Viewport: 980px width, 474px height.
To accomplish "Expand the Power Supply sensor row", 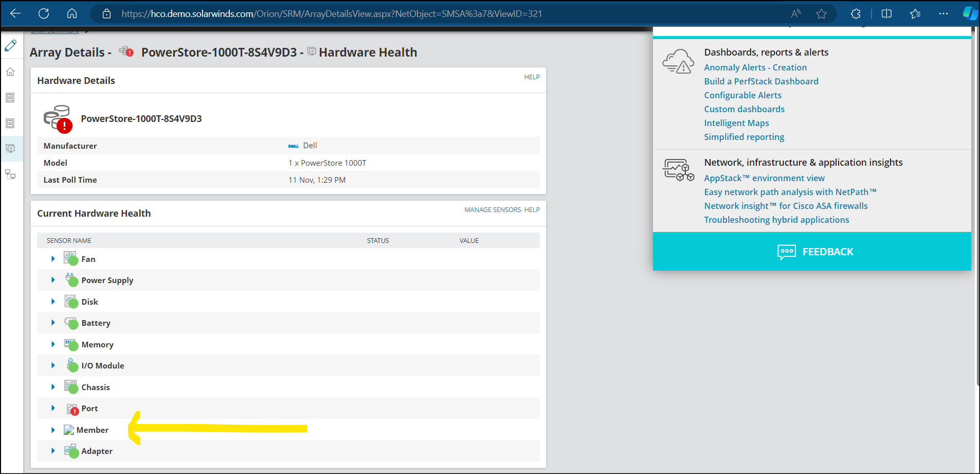I will pyautogui.click(x=53, y=280).
